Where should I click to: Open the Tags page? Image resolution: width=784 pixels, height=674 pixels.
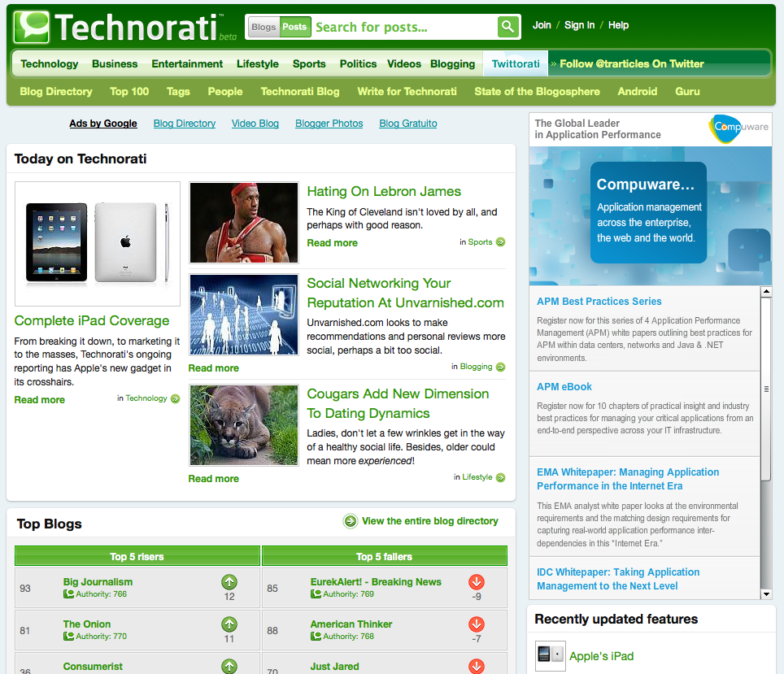178,92
